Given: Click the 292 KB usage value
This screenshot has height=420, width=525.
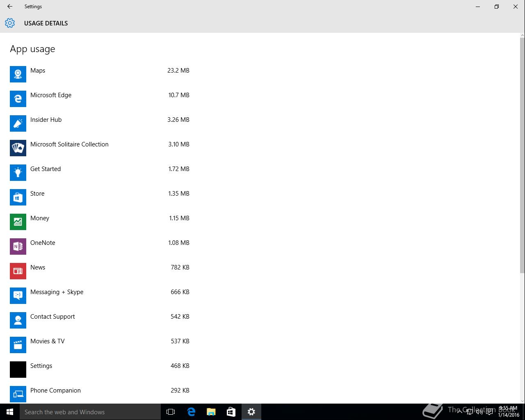Looking at the screenshot, I should (180, 390).
